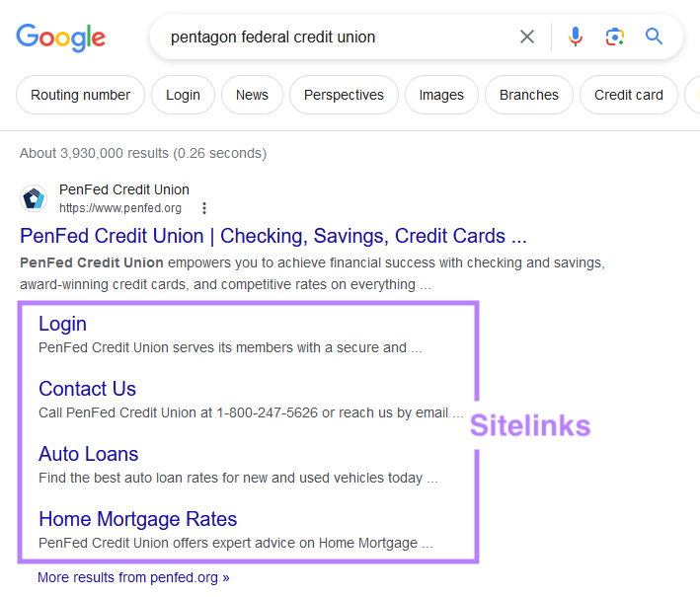The image size is (700, 597).
Task: Select the Credit card filter chip
Action: (628, 95)
